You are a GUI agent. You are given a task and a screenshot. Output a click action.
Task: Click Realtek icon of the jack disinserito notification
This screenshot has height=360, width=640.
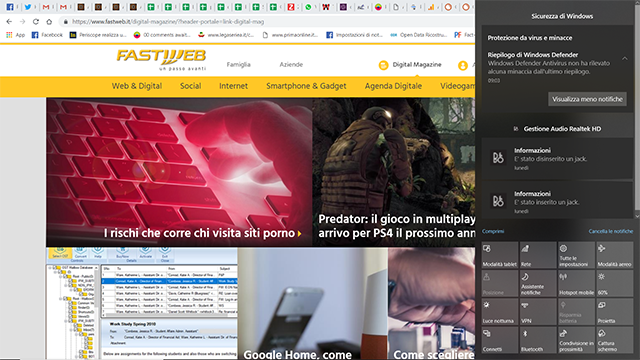pyautogui.click(x=498, y=158)
